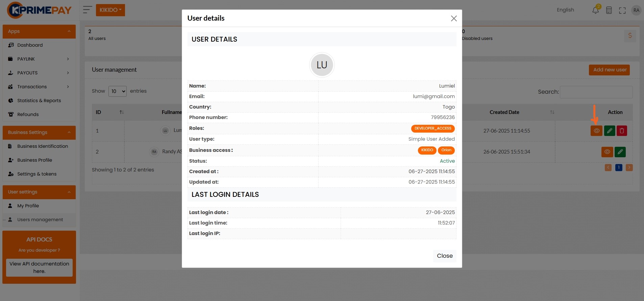Open the calculator icon in header

coord(609,10)
